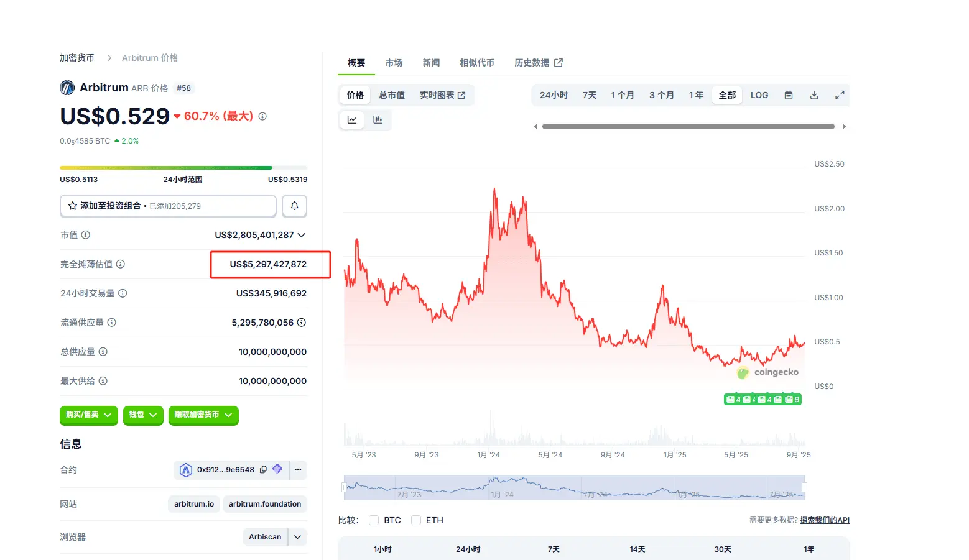Click the right arrow of the chart scrollbar

(x=844, y=127)
